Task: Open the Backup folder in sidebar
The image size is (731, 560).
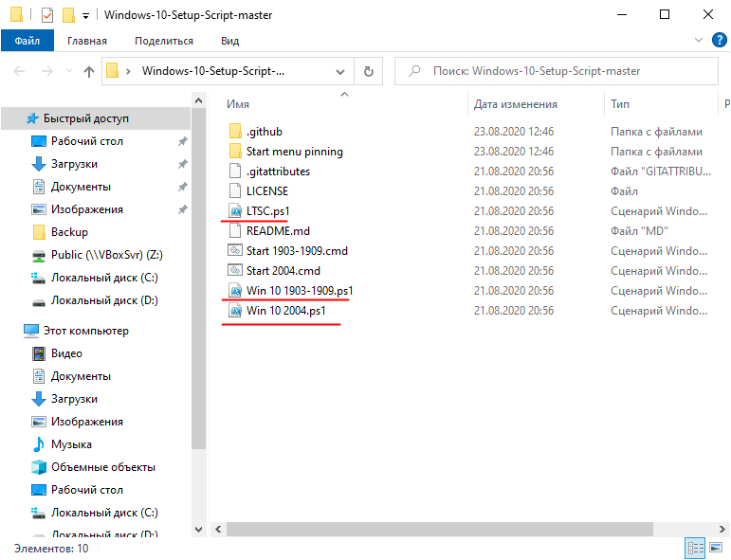Action: [x=69, y=232]
